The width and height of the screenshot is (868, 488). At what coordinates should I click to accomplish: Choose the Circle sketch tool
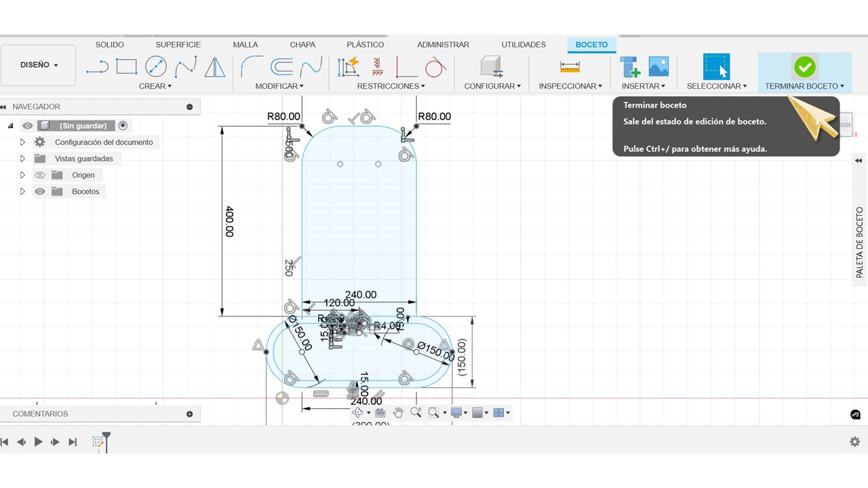click(156, 66)
